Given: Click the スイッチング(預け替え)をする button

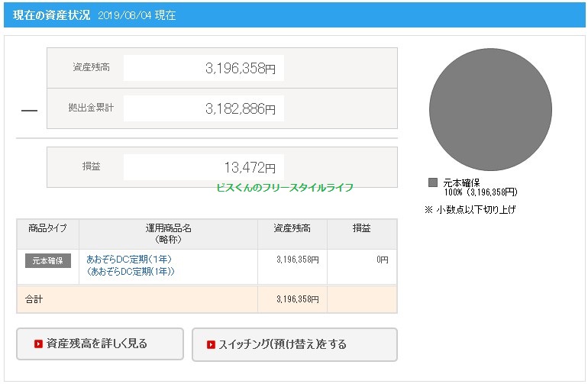Looking at the screenshot, I should (294, 344).
